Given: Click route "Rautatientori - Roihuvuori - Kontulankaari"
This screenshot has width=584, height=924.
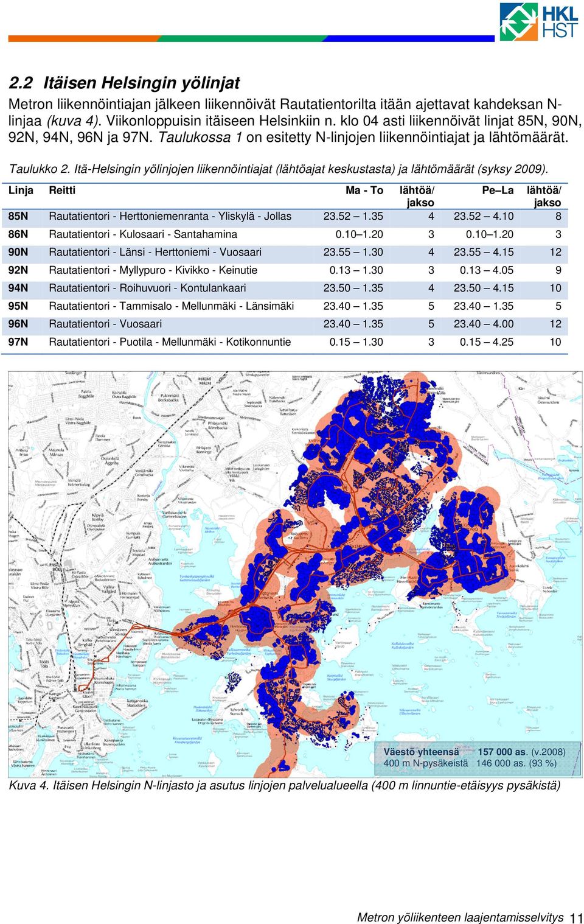Looking at the screenshot, I should tap(148, 288).
